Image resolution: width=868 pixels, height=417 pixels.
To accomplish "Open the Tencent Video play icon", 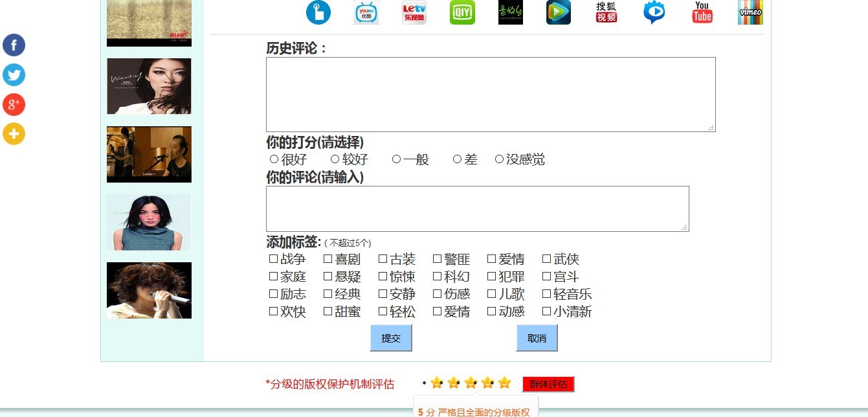I will pyautogui.click(x=559, y=12).
